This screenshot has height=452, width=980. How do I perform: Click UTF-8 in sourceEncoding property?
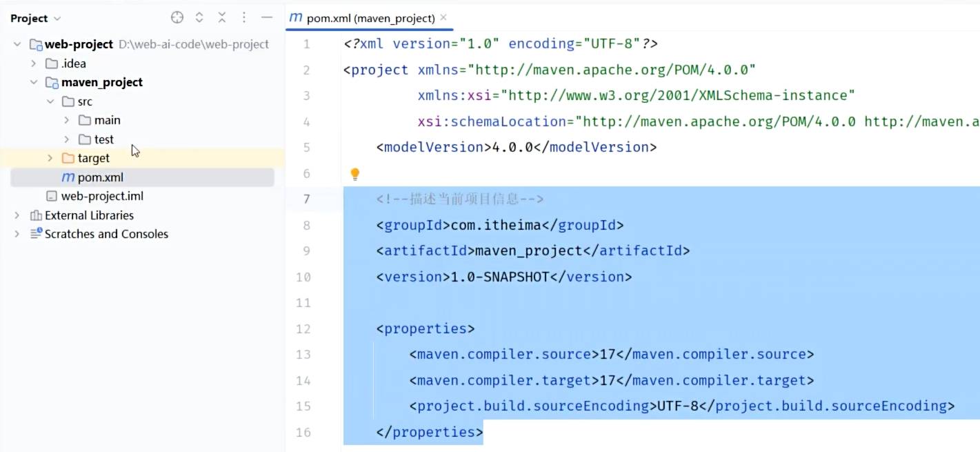coord(678,406)
